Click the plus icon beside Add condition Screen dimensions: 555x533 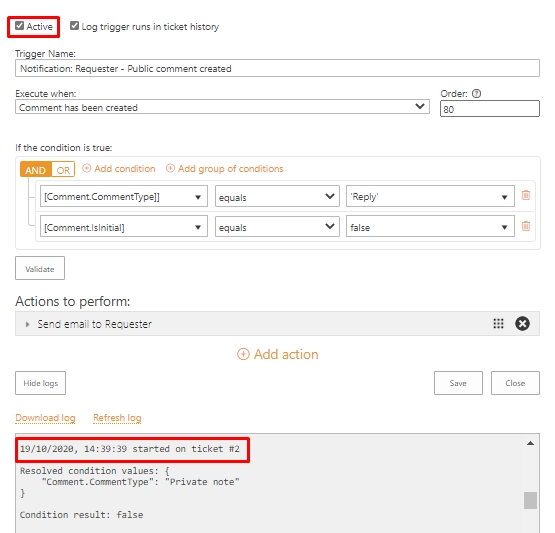point(86,168)
